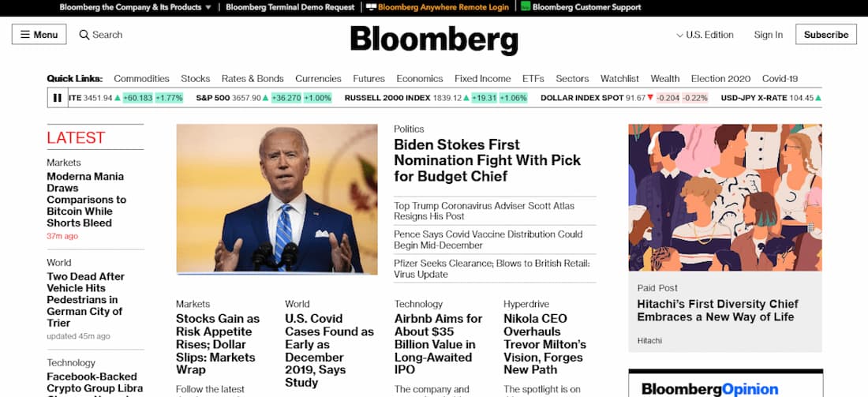Open the hamburger Menu button
Viewport: 868px width, 397px height.
[x=39, y=35]
